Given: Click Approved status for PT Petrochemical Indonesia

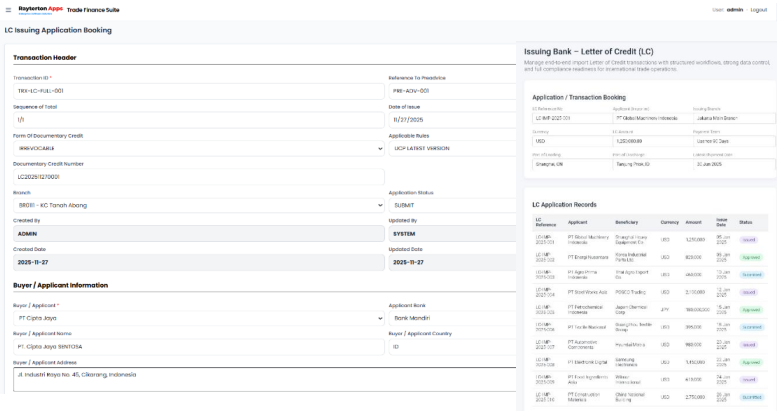Looking at the screenshot, I should [x=751, y=310].
